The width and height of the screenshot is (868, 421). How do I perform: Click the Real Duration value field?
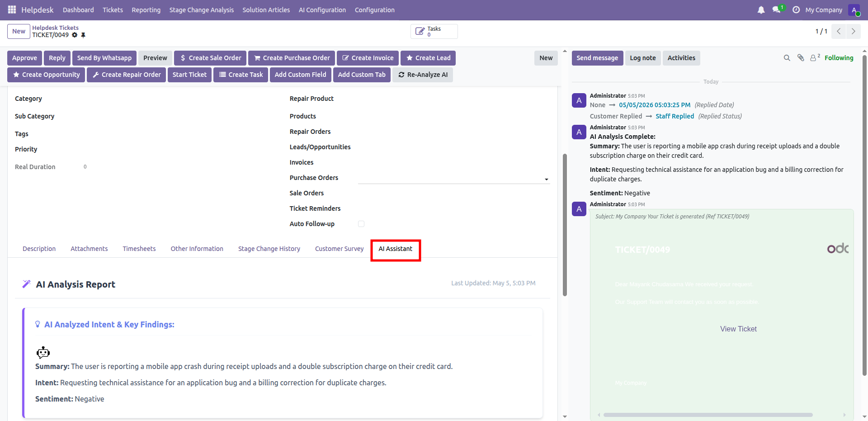click(x=85, y=167)
